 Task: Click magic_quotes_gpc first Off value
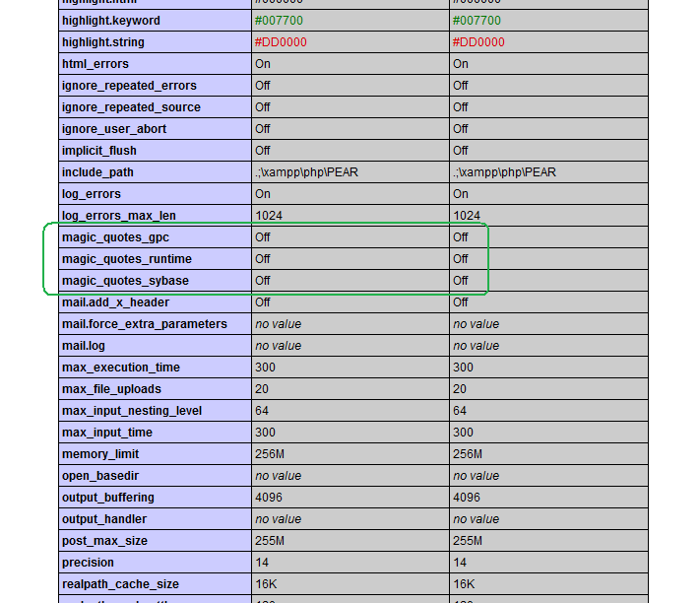coord(263,237)
